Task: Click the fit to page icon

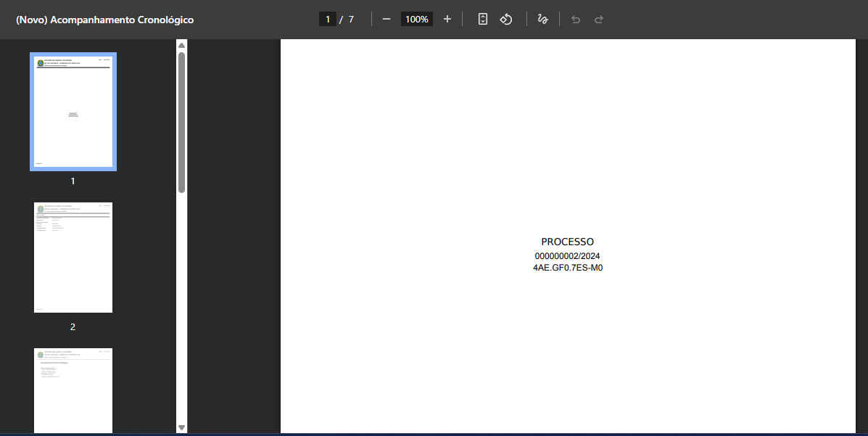Action: click(x=483, y=20)
